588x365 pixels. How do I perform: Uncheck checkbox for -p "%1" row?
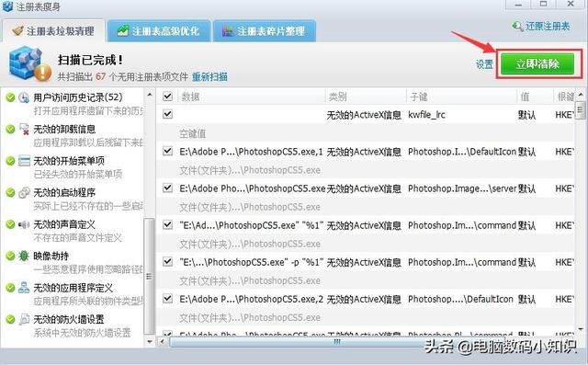point(167,262)
